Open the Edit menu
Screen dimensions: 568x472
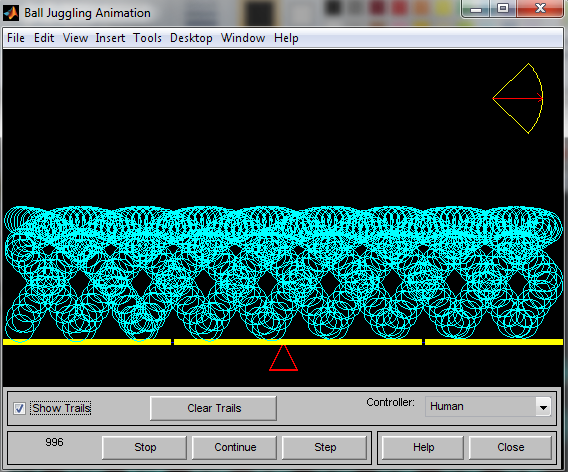pyautogui.click(x=44, y=38)
